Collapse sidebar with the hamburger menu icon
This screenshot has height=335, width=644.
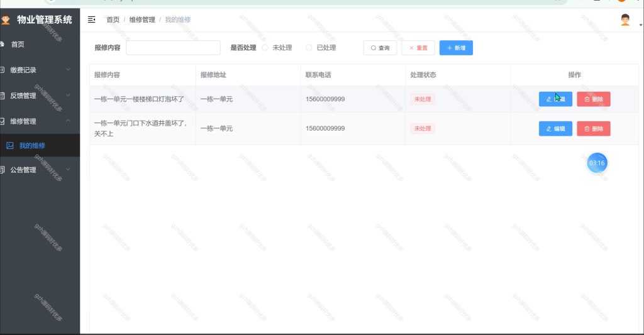(92, 19)
